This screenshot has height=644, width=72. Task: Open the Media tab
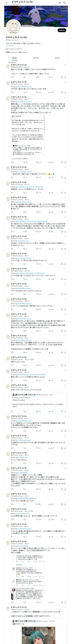57,58
